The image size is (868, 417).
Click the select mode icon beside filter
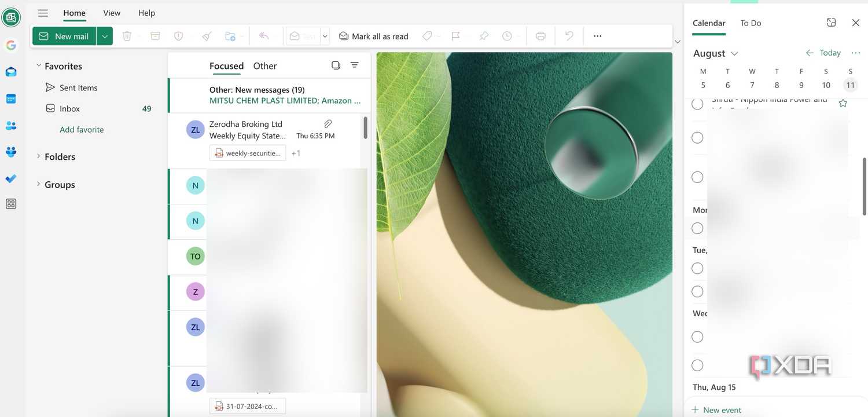[336, 65]
